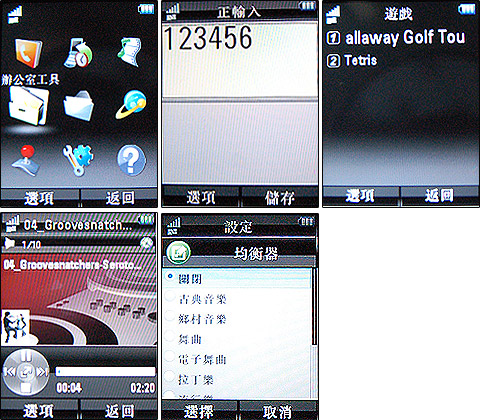Select 舞曲 equalizer preset

pos(237,339)
